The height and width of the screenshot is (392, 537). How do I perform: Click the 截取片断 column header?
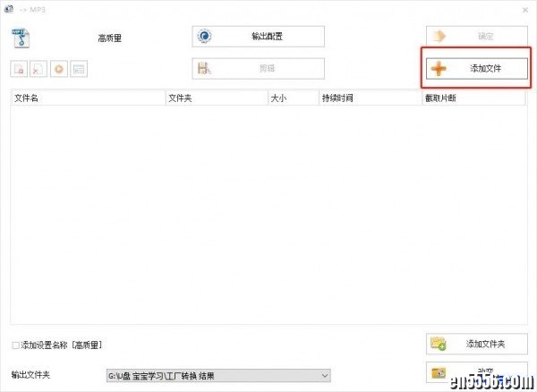(x=473, y=98)
